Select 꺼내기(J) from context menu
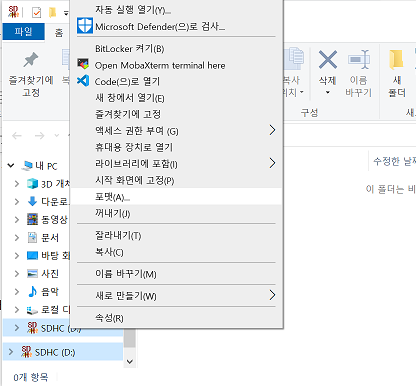Screen dimensions: 416x386 [176, 213]
